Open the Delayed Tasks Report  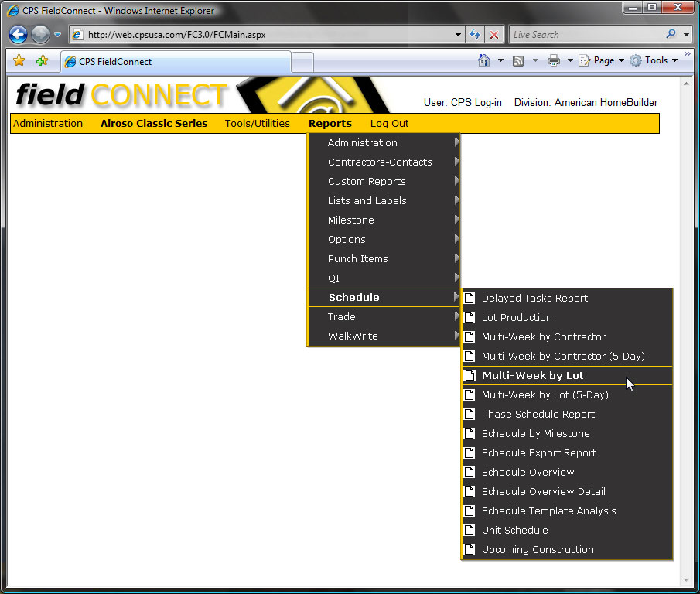pyautogui.click(x=567, y=298)
